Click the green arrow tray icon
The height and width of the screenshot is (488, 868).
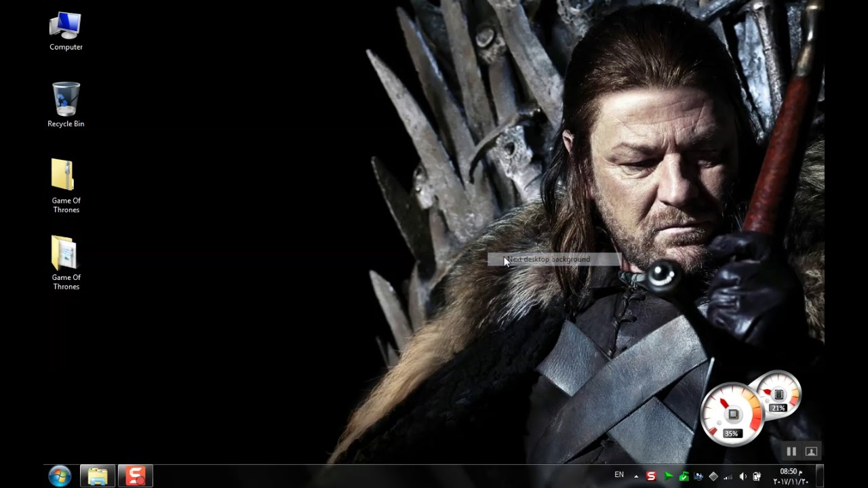tap(669, 476)
